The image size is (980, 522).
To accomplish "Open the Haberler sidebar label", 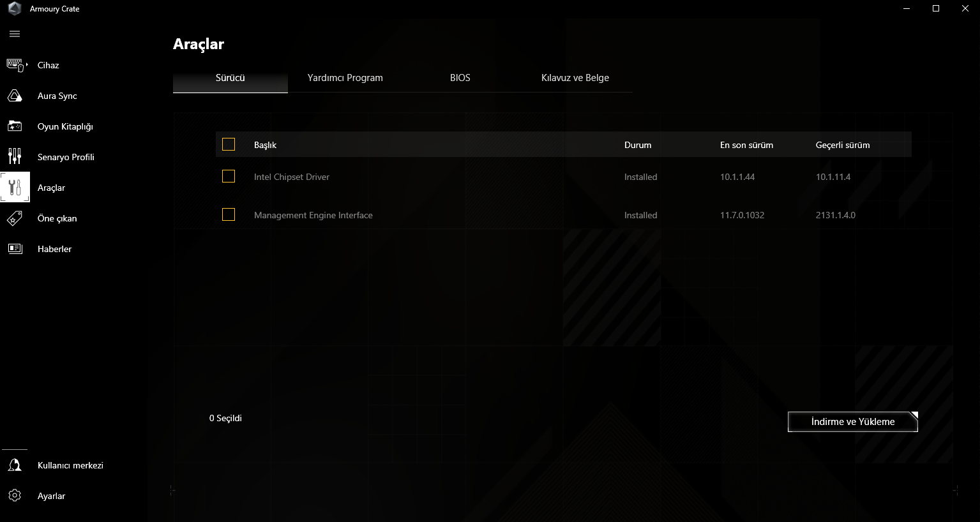I will tap(54, 249).
